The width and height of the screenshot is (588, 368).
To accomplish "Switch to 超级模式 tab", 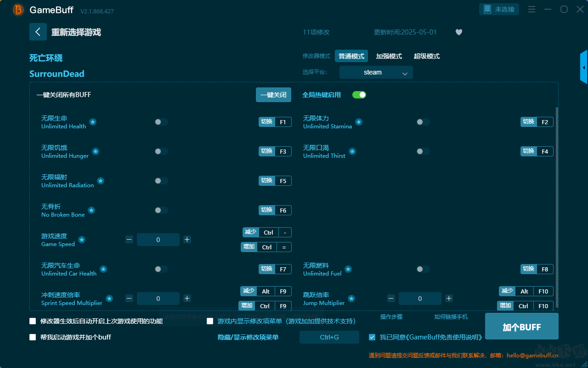I will (x=427, y=56).
